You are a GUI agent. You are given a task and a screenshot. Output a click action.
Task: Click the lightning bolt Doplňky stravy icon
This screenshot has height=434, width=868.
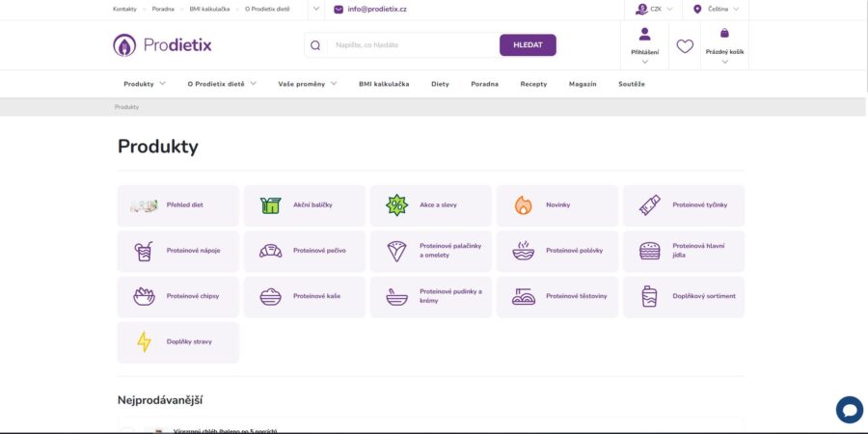tap(144, 342)
